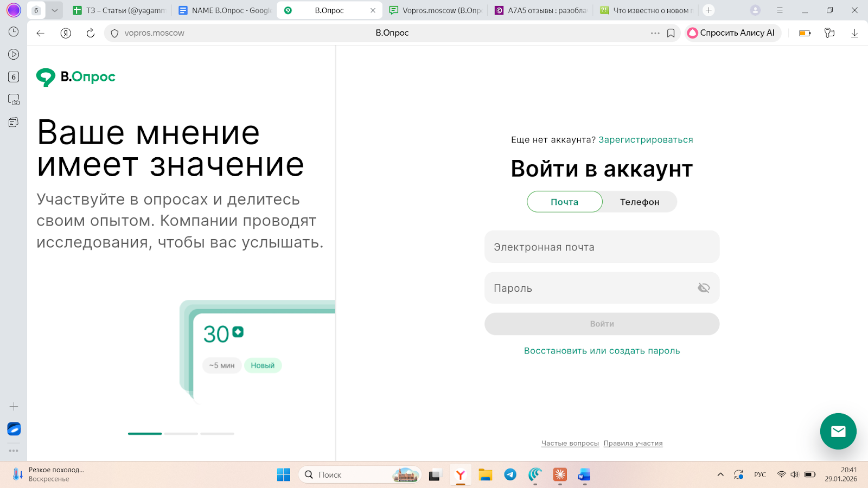The image size is (868, 488).
Task: Select the Телефон login option
Action: coord(639,202)
